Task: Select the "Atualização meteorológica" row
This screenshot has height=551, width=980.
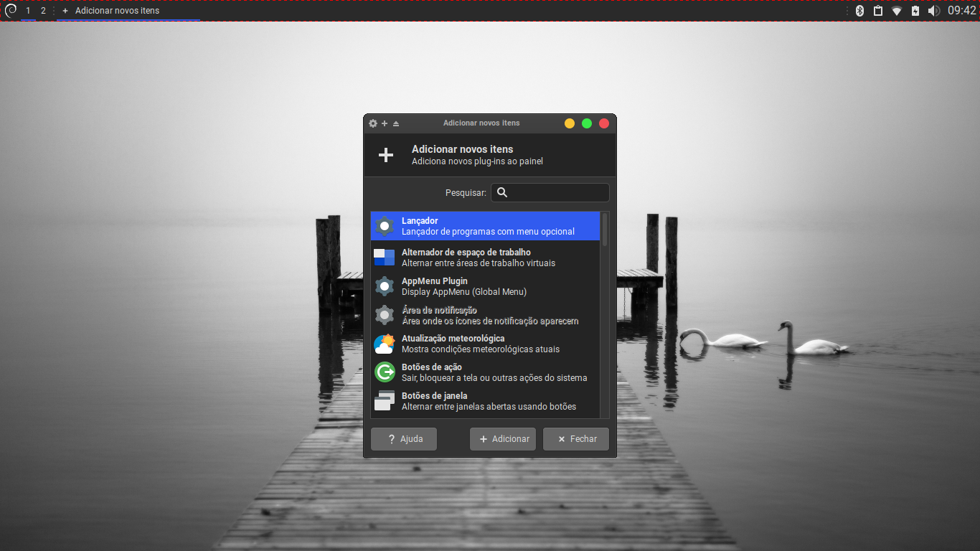Action: click(x=485, y=344)
